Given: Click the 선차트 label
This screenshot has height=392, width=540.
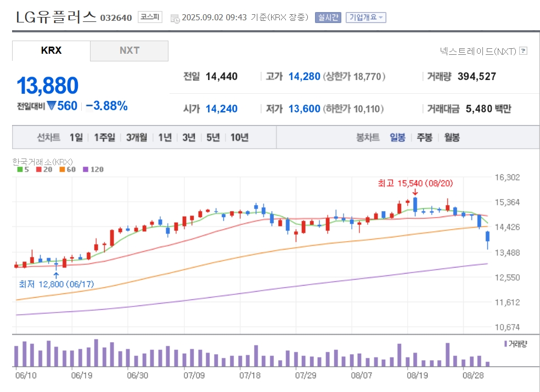Looking at the screenshot, I should coord(48,138).
